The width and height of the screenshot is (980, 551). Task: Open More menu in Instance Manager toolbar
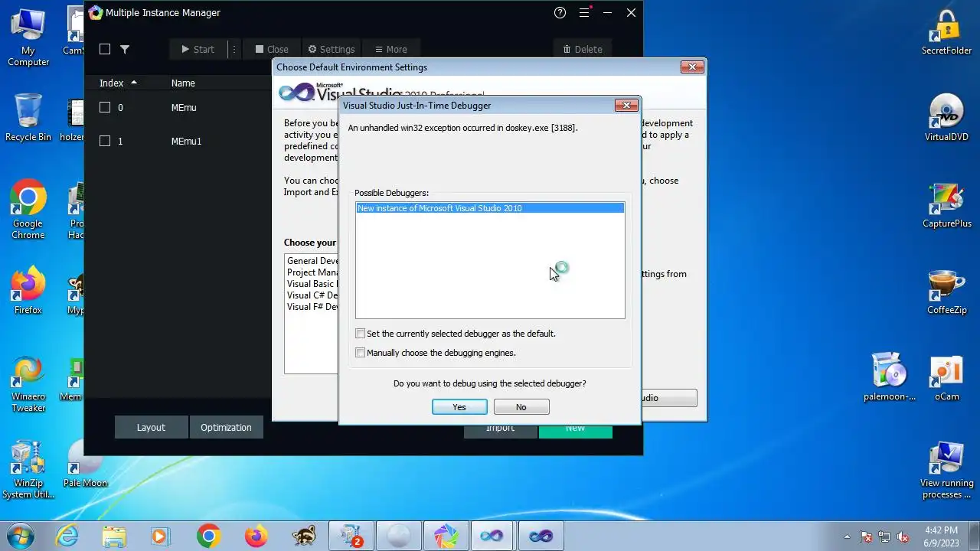tap(390, 49)
